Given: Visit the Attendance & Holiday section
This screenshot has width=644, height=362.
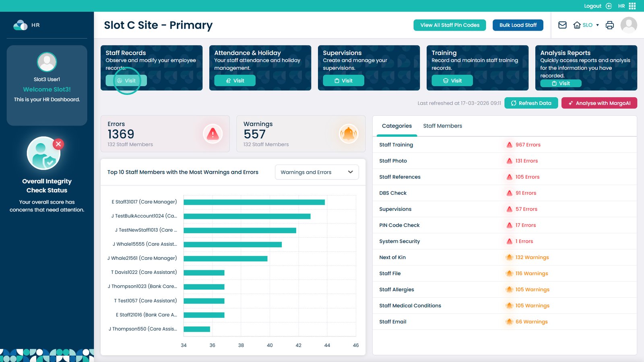Looking at the screenshot, I should [x=235, y=80].
